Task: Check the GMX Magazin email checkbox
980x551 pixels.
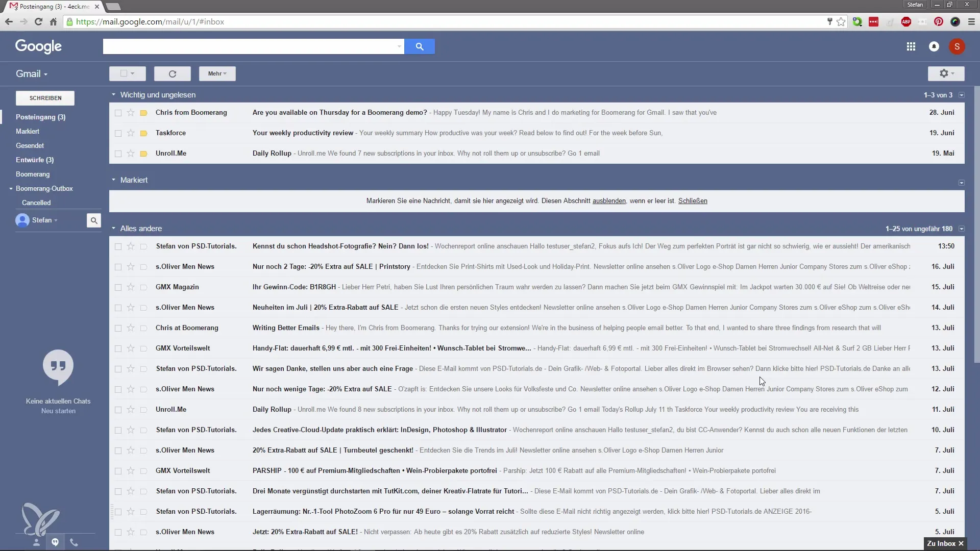Action: tap(118, 287)
